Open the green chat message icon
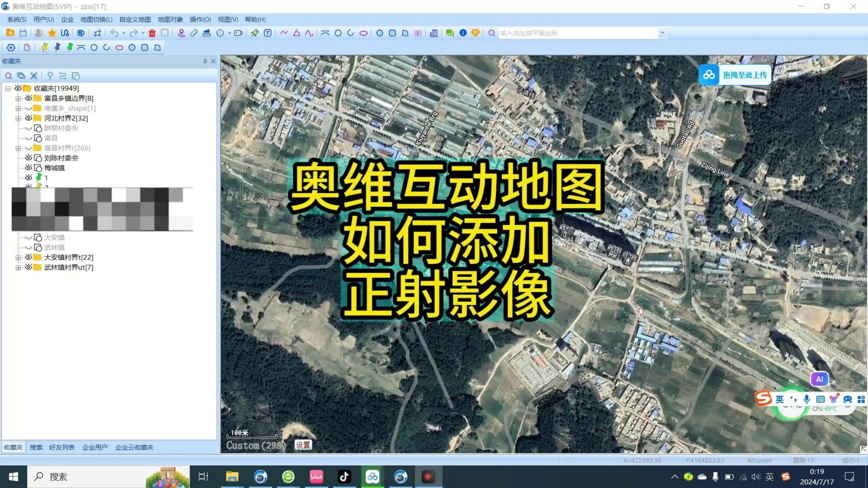Screen dimensions: 868x488 point(450,33)
